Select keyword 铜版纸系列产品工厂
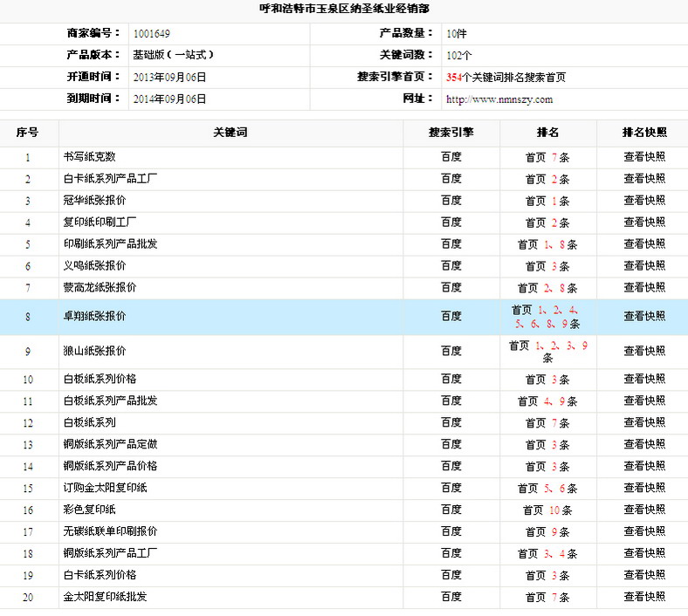Screen dimensions: 688x616 pos(110,553)
